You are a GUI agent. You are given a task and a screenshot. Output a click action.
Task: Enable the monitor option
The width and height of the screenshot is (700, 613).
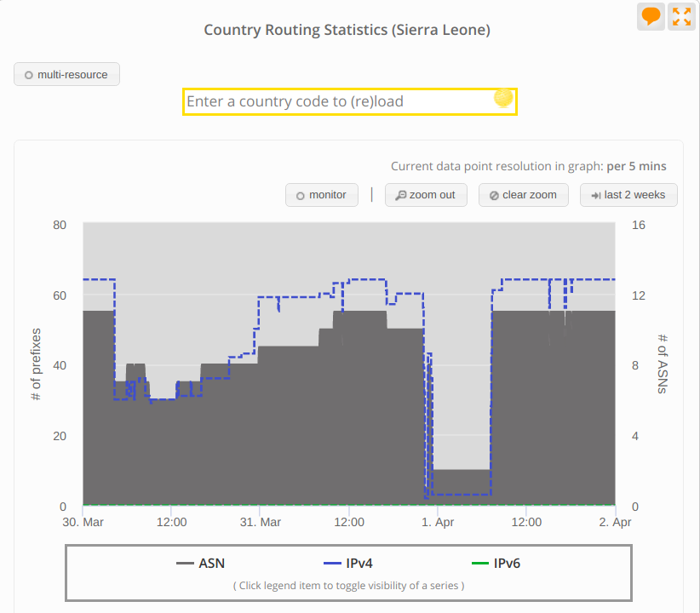322,195
